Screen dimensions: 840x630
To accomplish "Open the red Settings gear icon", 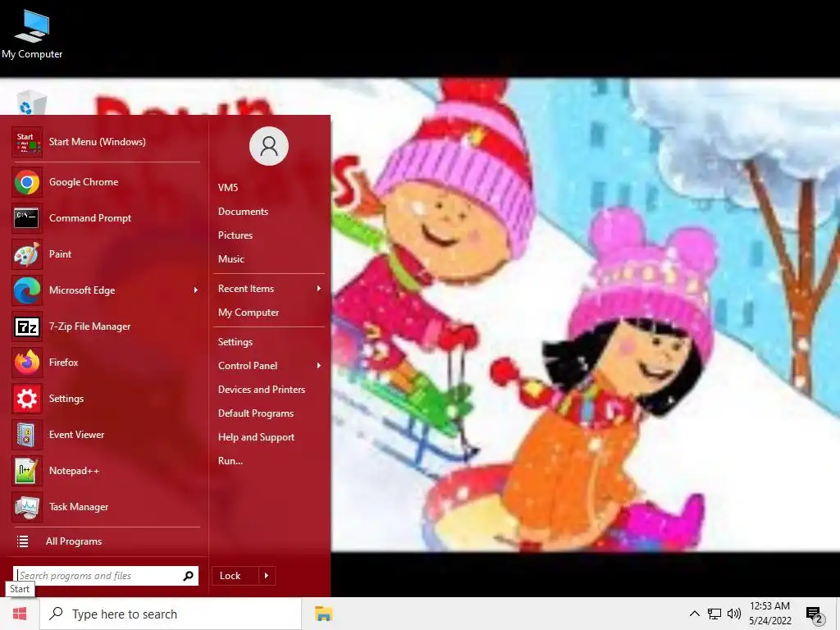I will tap(27, 399).
